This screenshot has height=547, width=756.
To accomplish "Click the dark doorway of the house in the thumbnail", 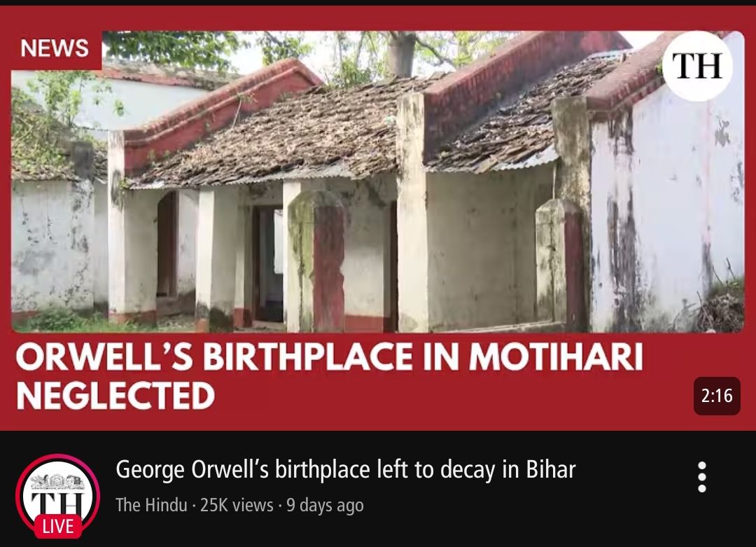I will tap(269, 264).
